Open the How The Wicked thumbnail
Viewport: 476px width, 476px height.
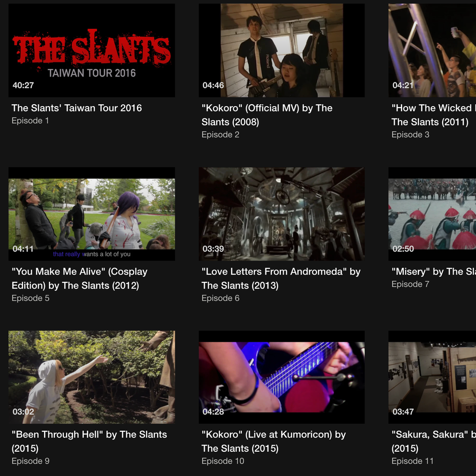point(432,50)
